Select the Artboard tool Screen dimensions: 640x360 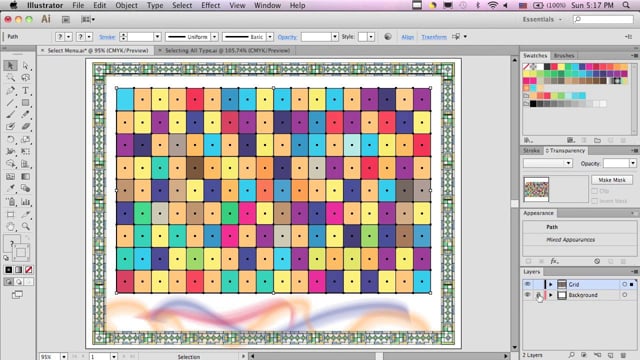pyautogui.click(x=11, y=214)
